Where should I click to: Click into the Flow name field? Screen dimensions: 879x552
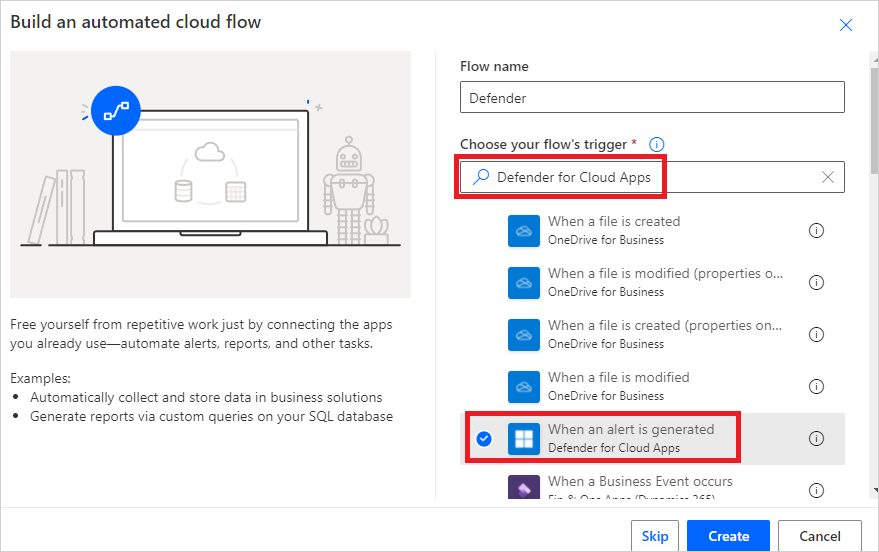coord(652,98)
